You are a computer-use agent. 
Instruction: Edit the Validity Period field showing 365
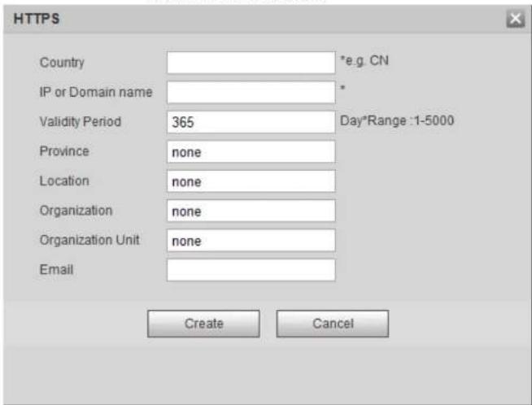251,122
